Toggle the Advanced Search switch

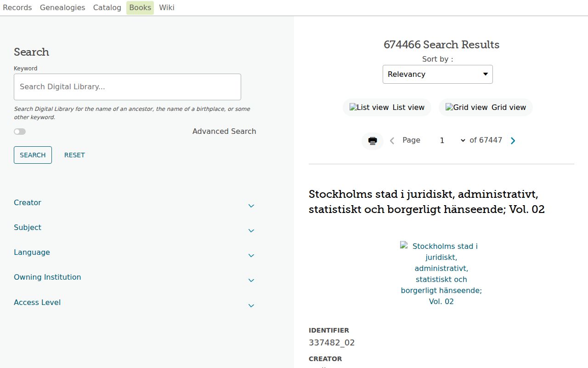[20, 132]
